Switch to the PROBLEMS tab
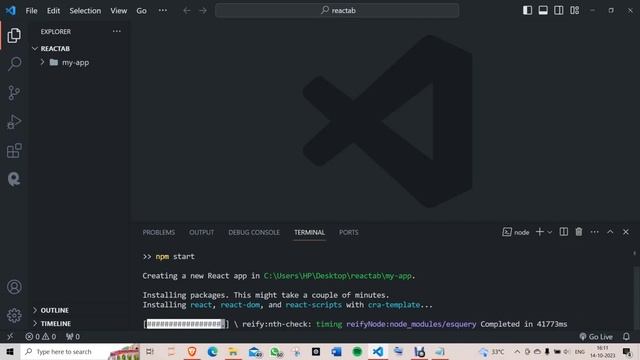 (158, 232)
